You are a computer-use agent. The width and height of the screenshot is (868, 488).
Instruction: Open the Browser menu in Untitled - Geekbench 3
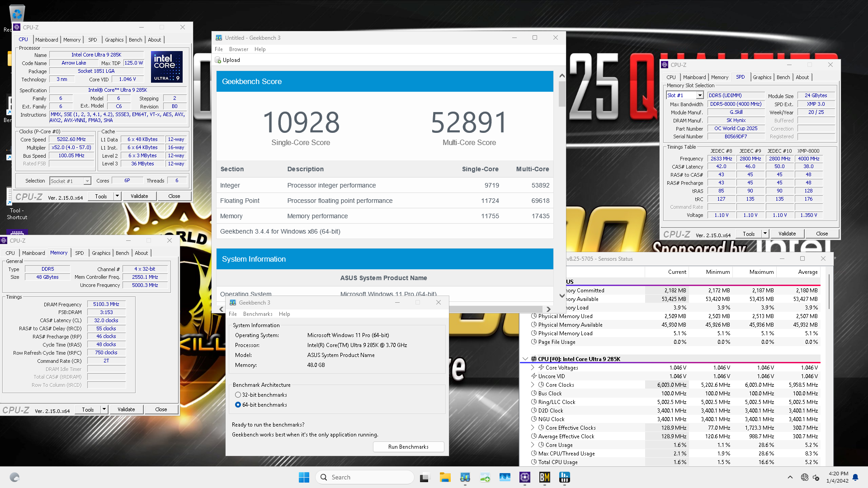coord(238,49)
